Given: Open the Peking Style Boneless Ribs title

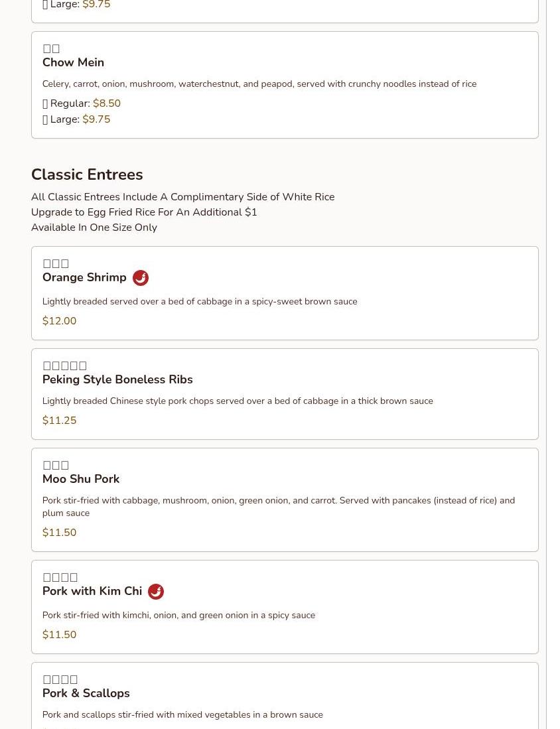Looking at the screenshot, I should click(117, 379).
